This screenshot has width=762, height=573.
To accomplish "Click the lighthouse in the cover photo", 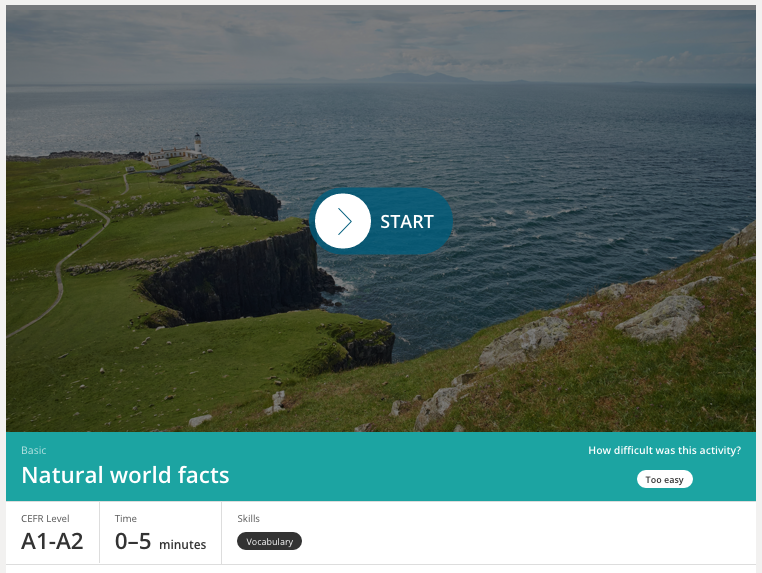I will (197, 142).
